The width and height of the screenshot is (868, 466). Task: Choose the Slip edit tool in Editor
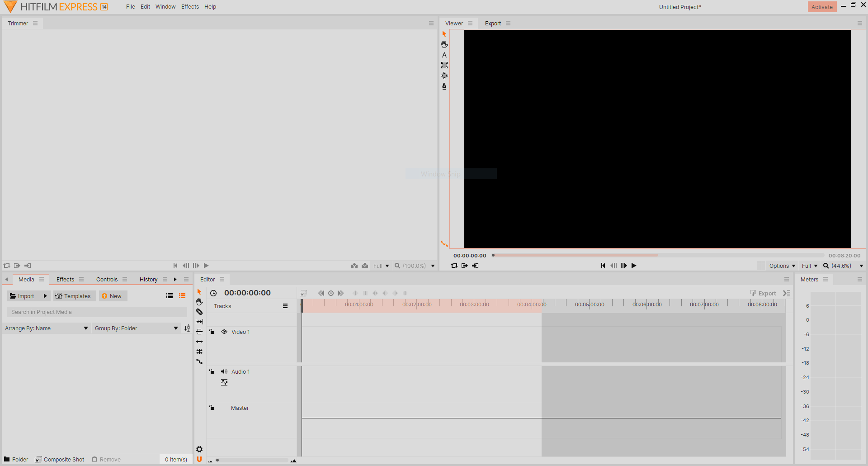[199, 322]
